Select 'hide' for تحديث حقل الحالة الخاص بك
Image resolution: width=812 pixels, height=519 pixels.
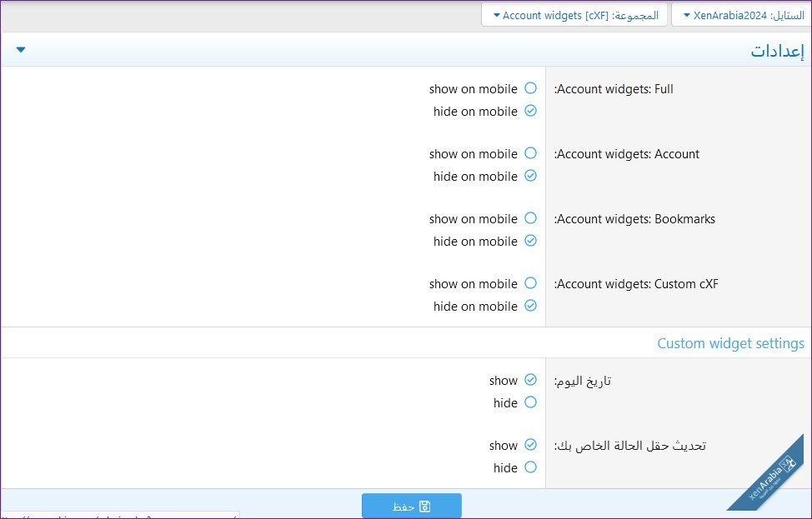(530, 467)
